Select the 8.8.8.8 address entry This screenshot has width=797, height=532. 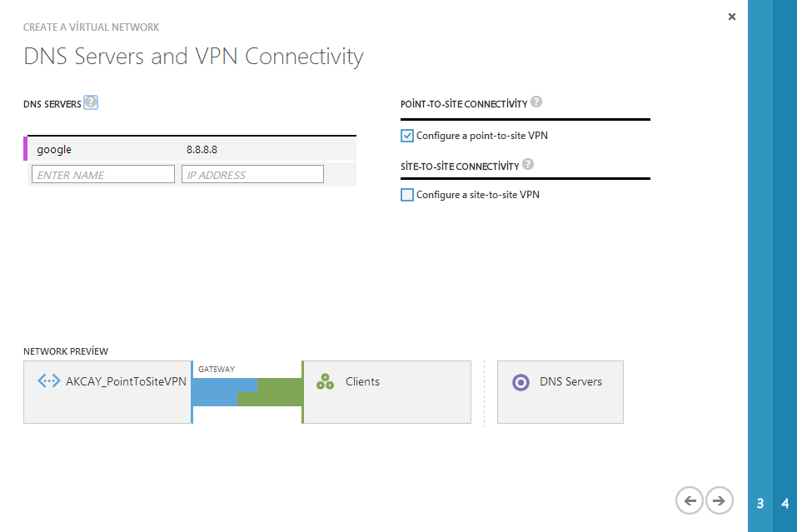[202, 149]
